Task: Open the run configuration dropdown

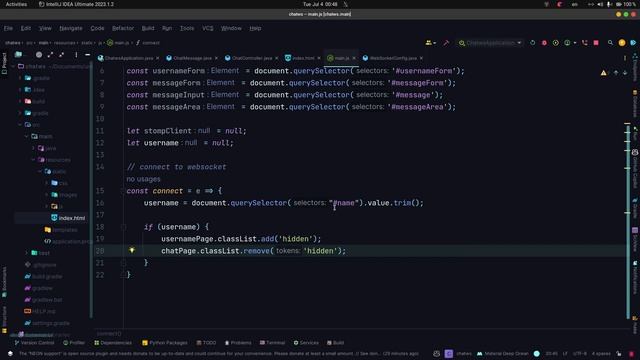Action: pyautogui.click(x=490, y=42)
